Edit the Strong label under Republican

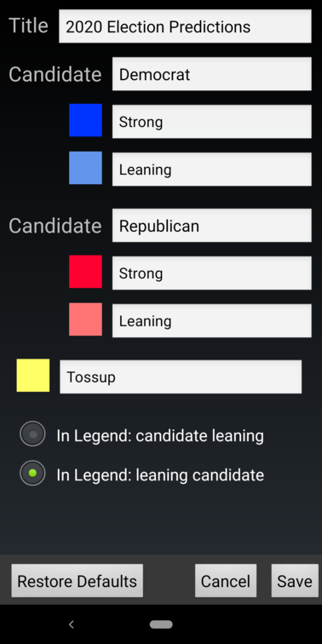212,273
